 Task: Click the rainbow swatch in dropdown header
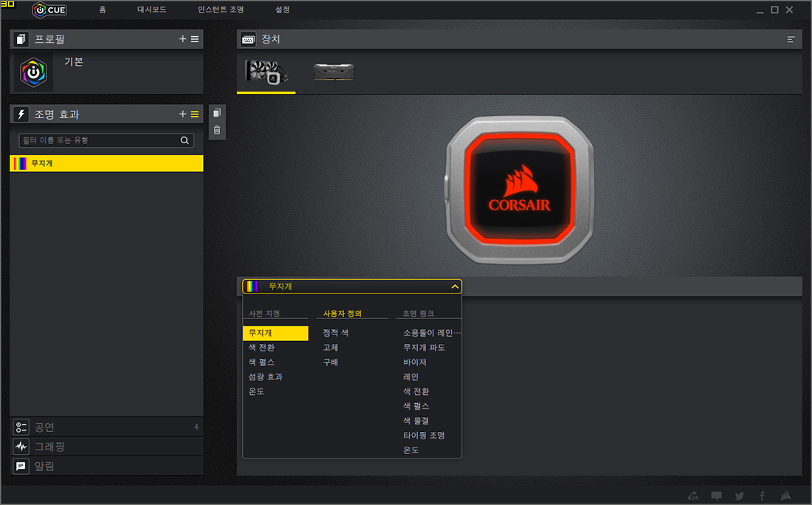point(252,286)
